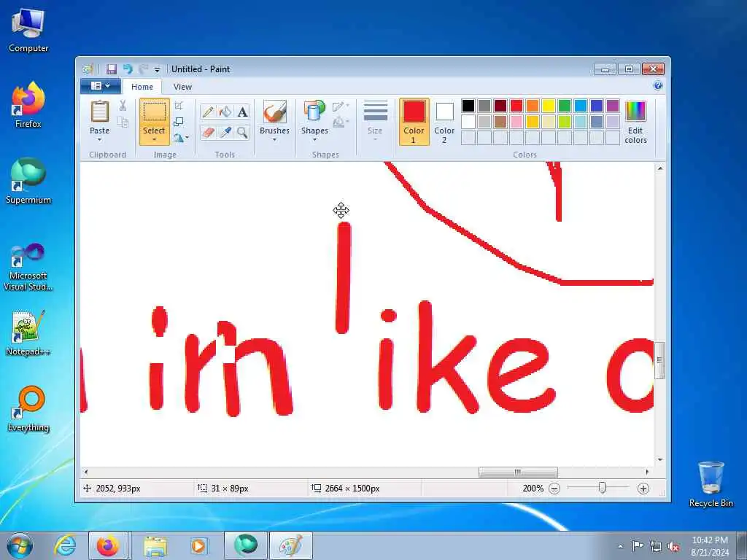The height and width of the screenshot is (560, 747).
Task: Click the Everything desktop shortcut
Action: pyautogui.click(x=28, y=408)
